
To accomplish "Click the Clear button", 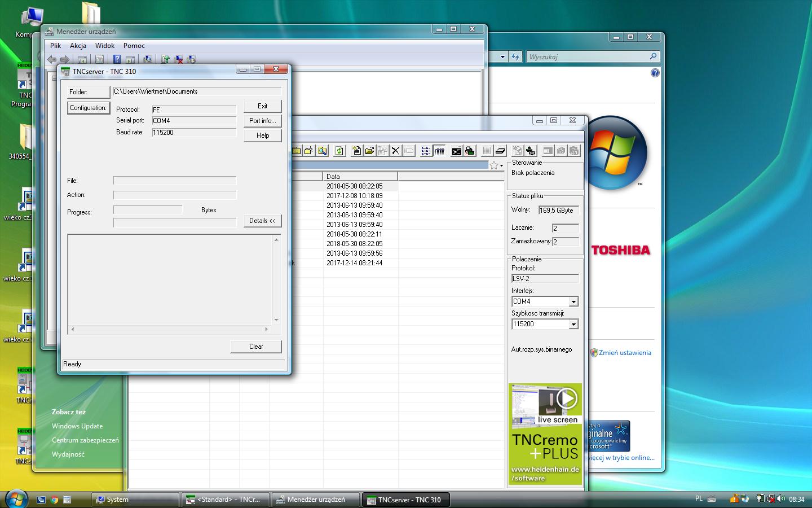I will click(x=256, y=347).
